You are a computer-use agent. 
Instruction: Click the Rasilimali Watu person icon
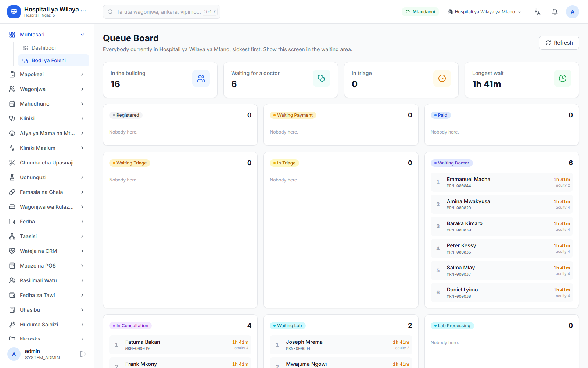pyautogui.click(x=12, y=280)
